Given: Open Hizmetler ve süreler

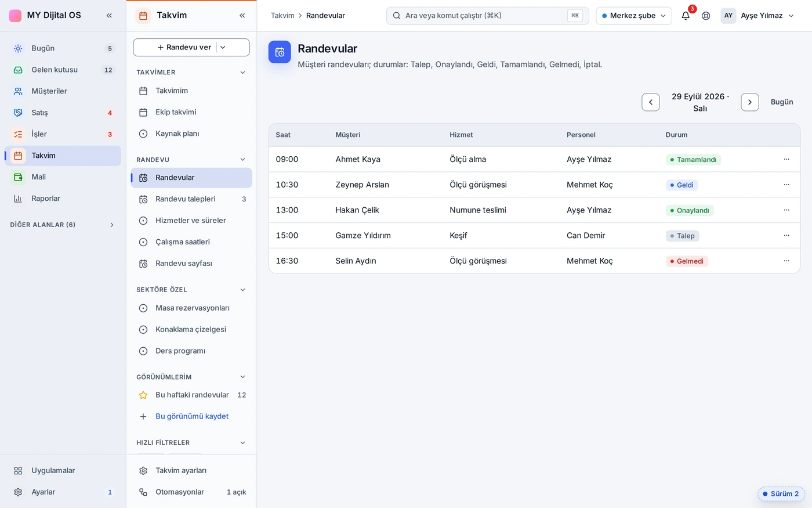Looking at the screenshot, I should pos(191,221).
